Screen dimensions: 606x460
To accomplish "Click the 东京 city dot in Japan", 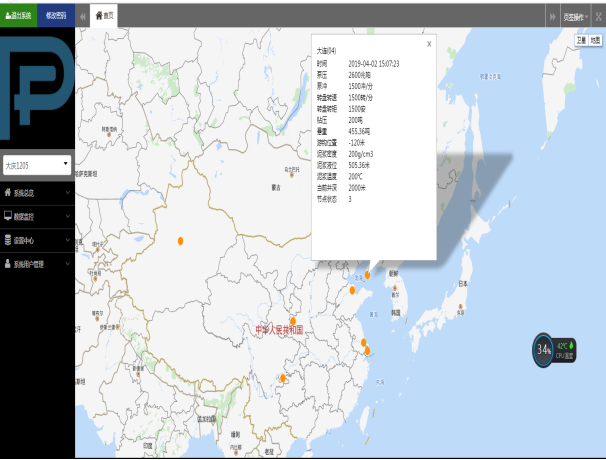I will click(x=460, y=307).
